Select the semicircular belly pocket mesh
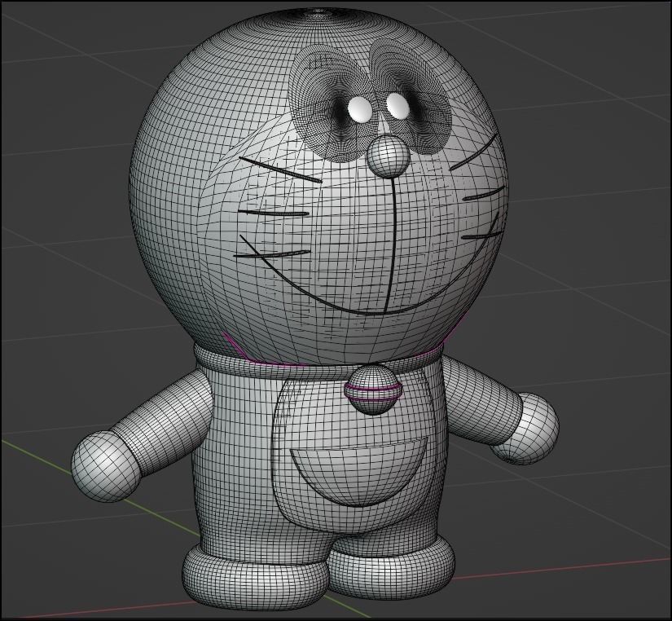 (x=359, y=472)
